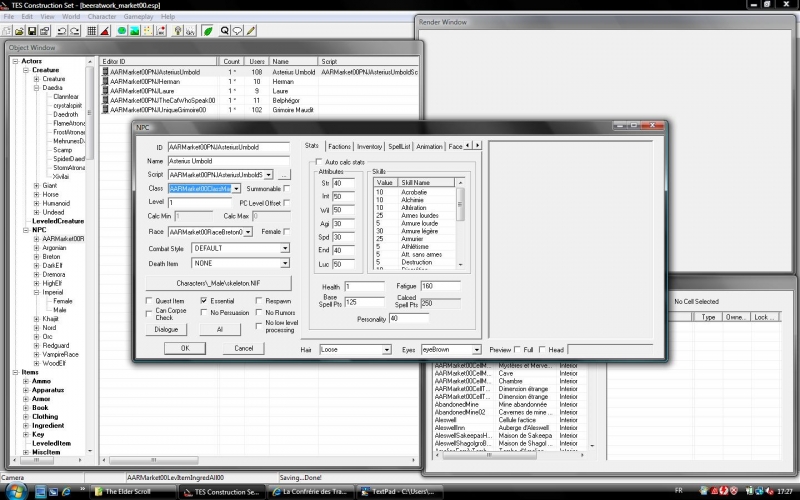Open the Race dropdown list
800x500 pixels.
coord(248,232)
